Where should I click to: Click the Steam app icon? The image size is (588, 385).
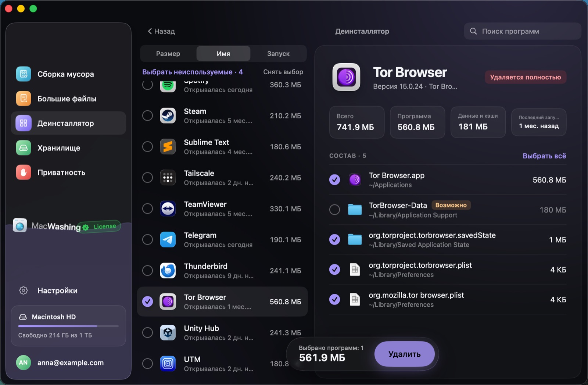[x=168, y=115]
